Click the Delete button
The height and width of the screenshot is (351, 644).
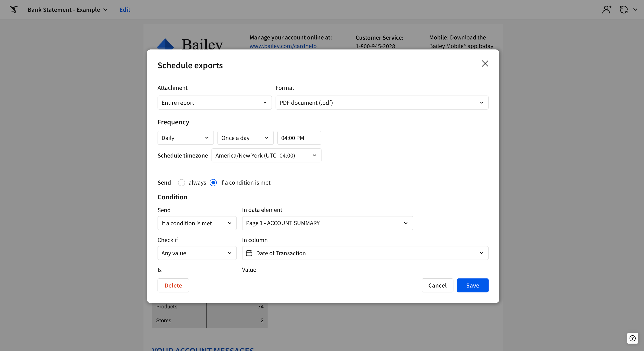[x=173, y=285]
